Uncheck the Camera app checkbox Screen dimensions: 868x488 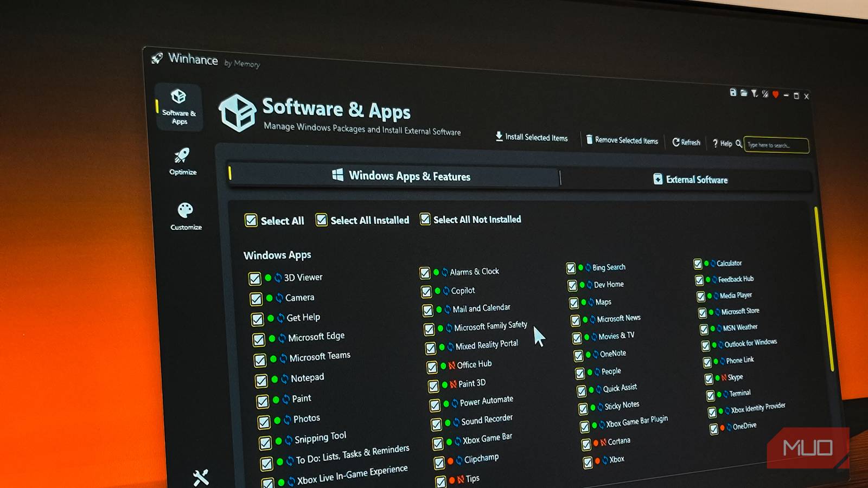257,298
